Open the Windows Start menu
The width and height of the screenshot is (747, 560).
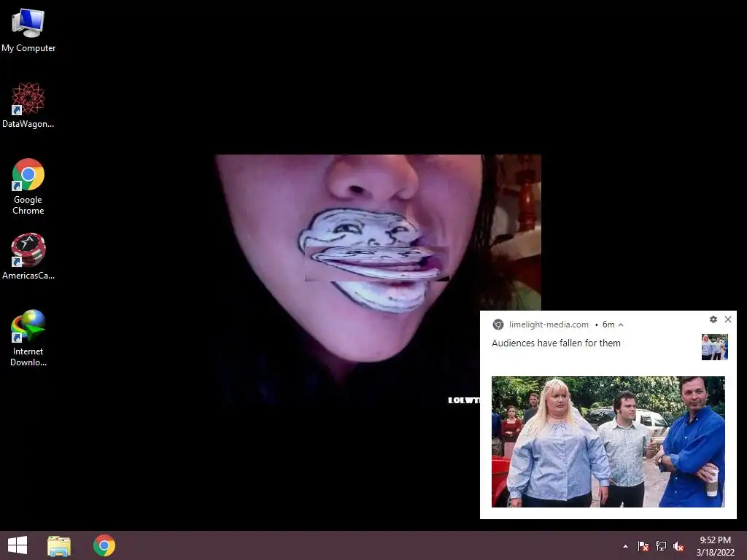(18, 545)
